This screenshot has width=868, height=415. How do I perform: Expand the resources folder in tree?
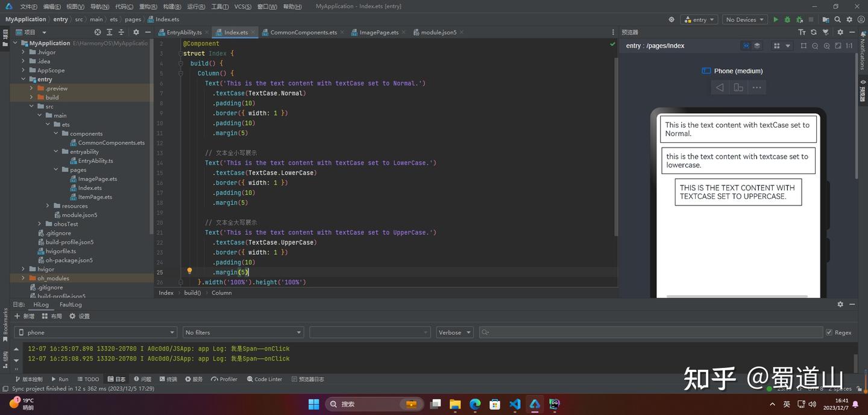coord(48,206)
